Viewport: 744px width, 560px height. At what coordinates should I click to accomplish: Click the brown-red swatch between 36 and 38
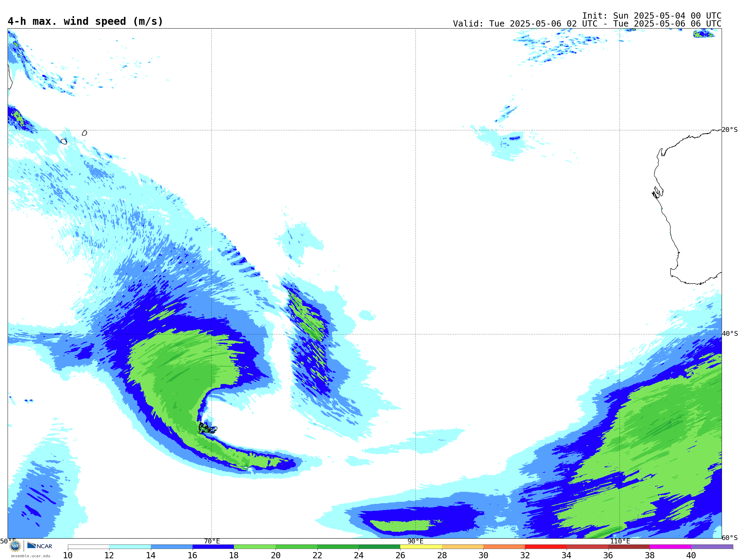coord(629,547)
